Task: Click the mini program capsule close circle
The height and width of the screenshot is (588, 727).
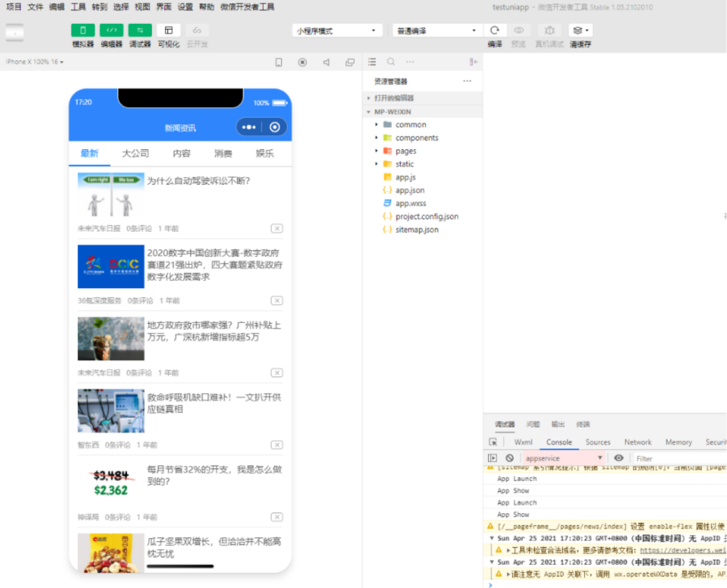Action: click(275, 128)
